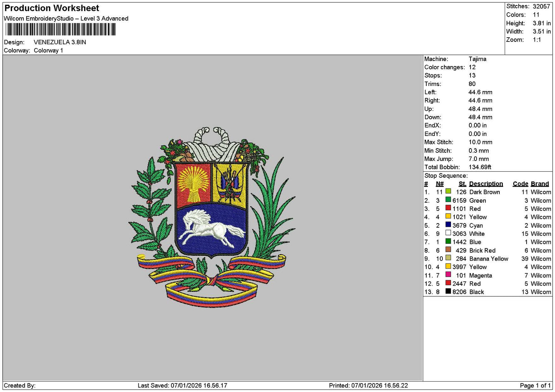Click the green swatch beside 1442 Blue
The image size is (555, 392).
(448, 241)
